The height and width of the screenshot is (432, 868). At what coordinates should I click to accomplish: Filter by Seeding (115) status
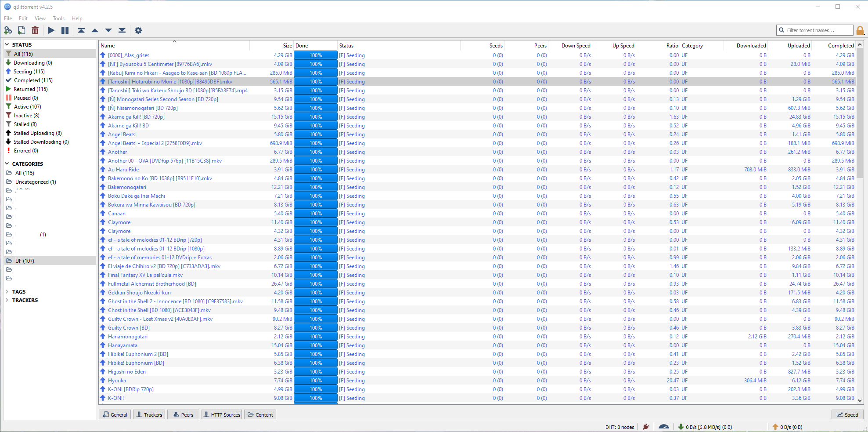[50, 72]
